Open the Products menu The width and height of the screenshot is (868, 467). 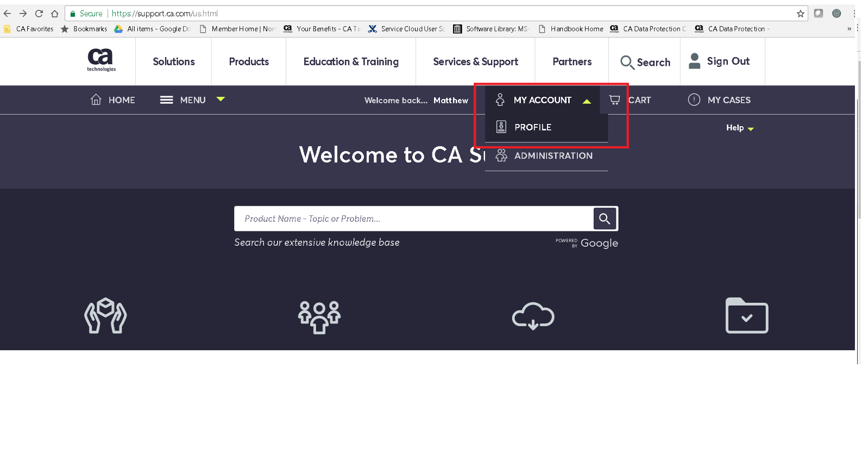[x=249, y=61]
